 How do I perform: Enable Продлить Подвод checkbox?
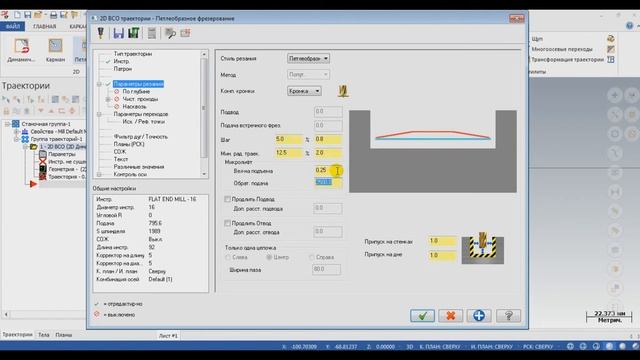click(227, 199)
